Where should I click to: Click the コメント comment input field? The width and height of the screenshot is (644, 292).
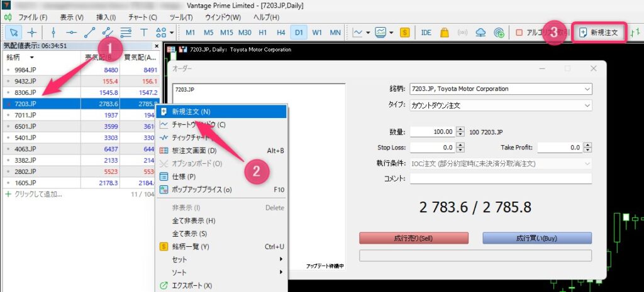pyautogui.click(x=500, y=179)
